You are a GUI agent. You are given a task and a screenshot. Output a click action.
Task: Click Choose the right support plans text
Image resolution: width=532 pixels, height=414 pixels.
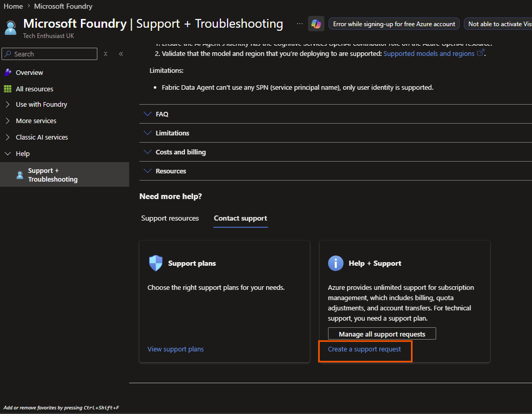click(x=216, y=287)
